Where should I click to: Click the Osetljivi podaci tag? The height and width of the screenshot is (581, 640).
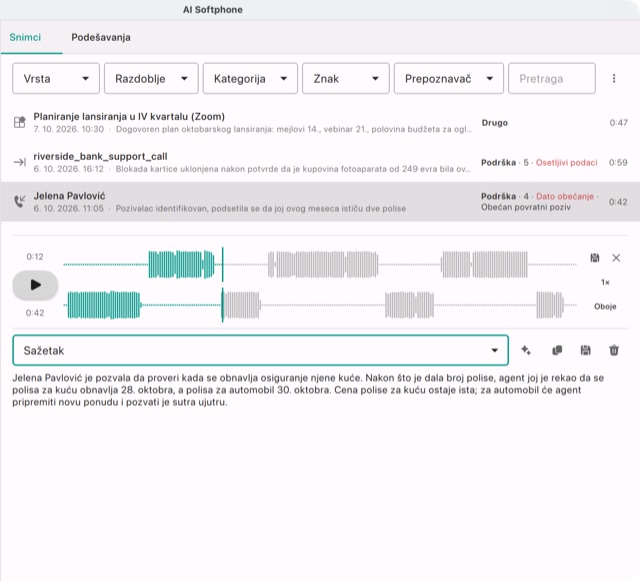[567, 163]
